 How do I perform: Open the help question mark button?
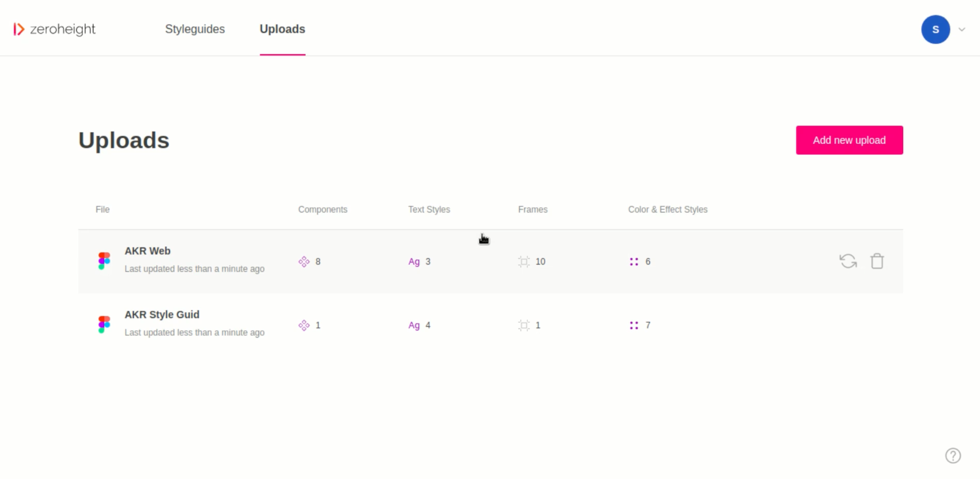pos(953,455)
